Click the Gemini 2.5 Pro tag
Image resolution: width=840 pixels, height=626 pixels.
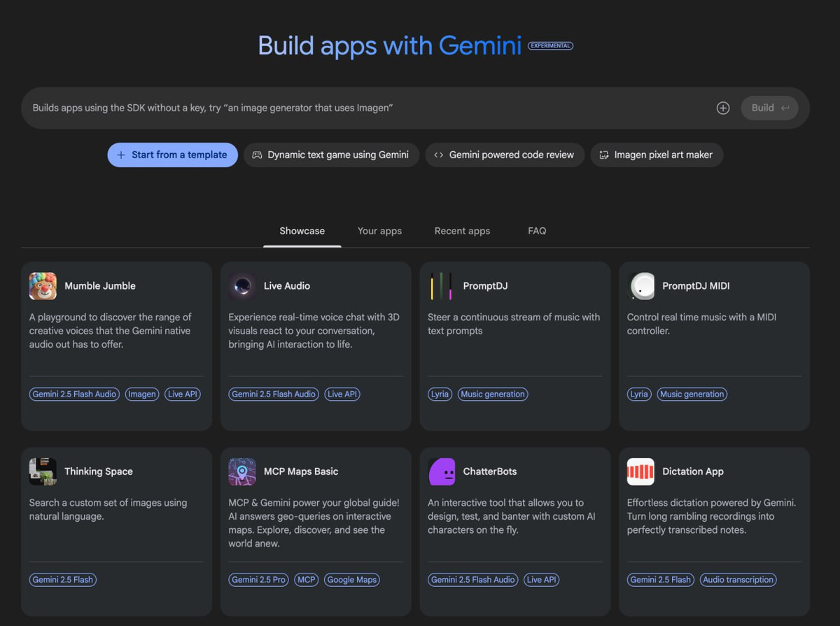(x=258, y=579)
